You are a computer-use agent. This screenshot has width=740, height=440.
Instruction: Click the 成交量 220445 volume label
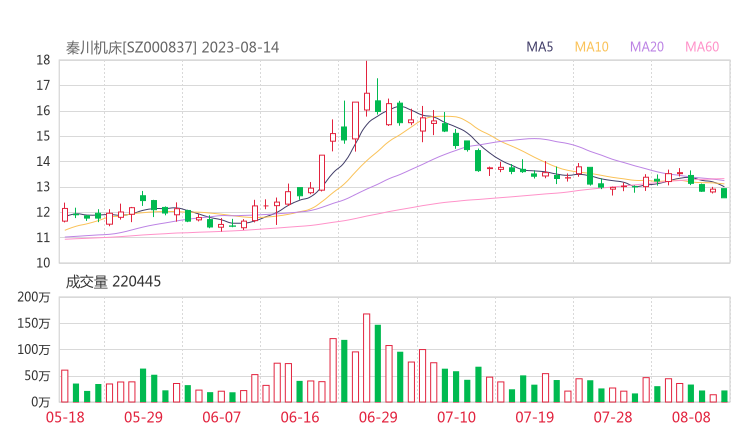click(x=113, y=282)
